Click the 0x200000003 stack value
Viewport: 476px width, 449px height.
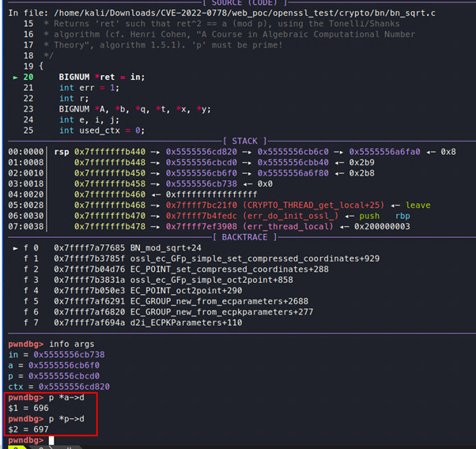click(382, 226)
